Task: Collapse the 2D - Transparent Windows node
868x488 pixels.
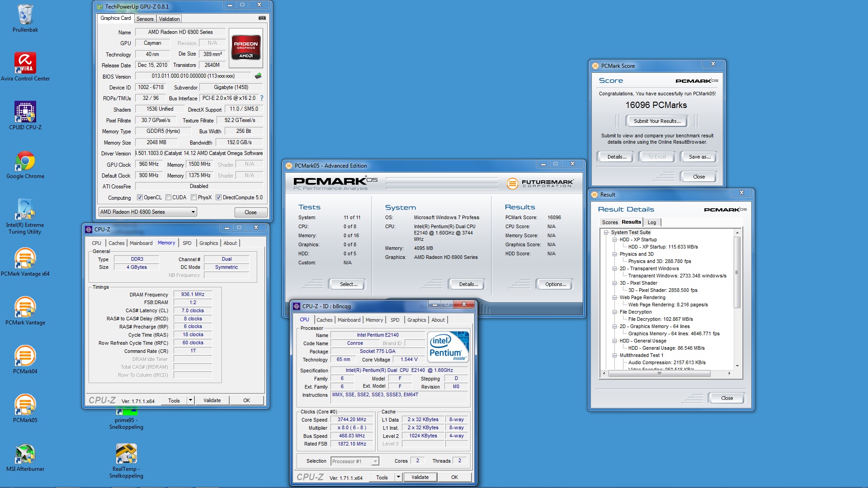Action: pos(615,269)
